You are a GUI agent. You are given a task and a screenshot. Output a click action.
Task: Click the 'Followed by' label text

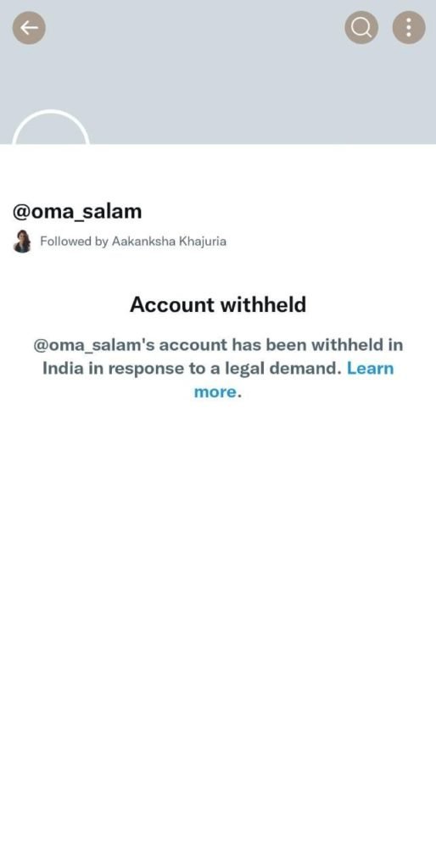click(75, 242)
